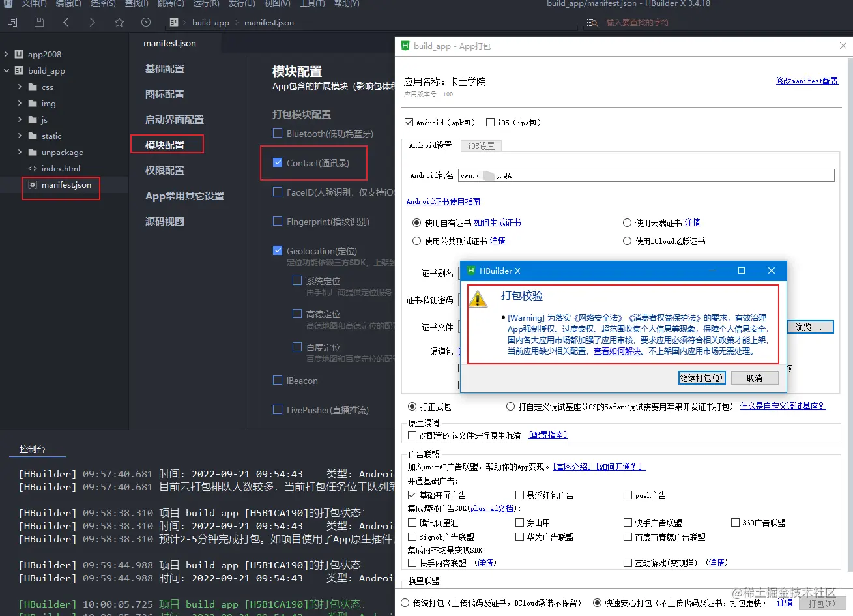Open the 工具 menu

pos(312,3)
